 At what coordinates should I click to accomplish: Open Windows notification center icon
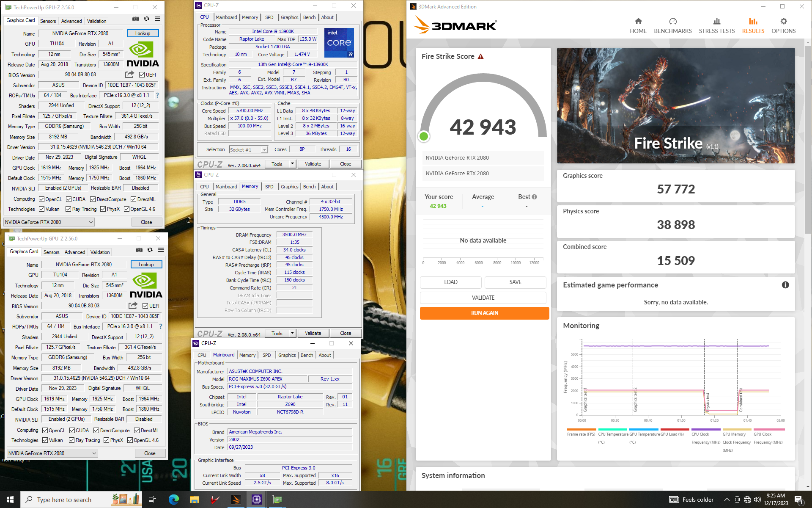[x=799, y=500]
